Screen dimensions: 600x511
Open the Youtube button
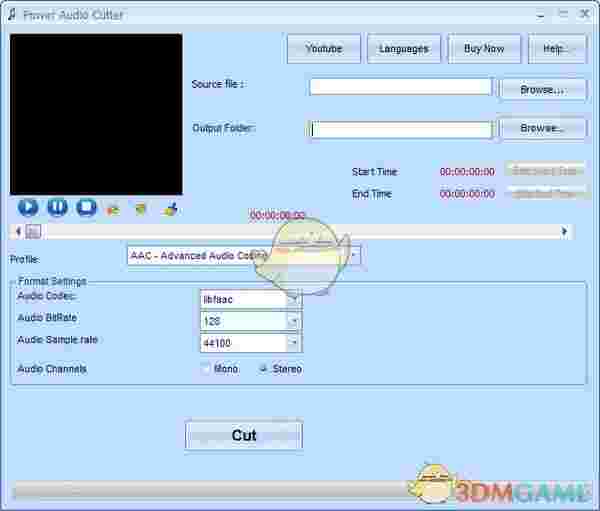tap(324, 49)
